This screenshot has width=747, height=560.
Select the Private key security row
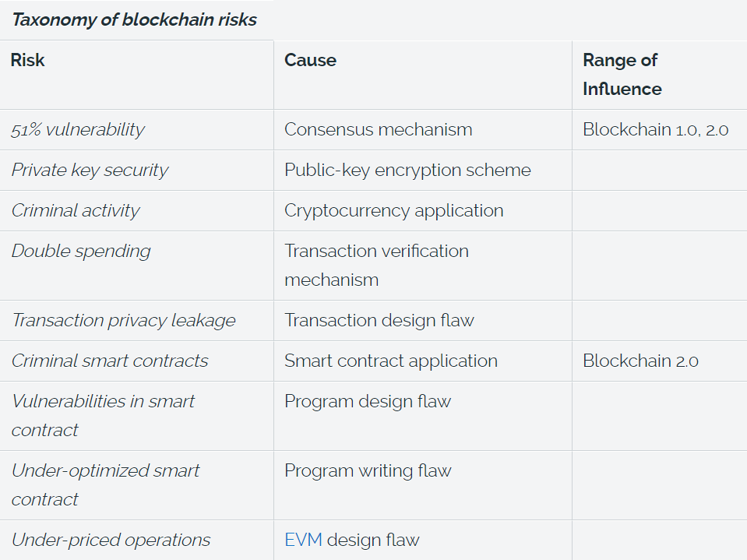pos(374,171)
